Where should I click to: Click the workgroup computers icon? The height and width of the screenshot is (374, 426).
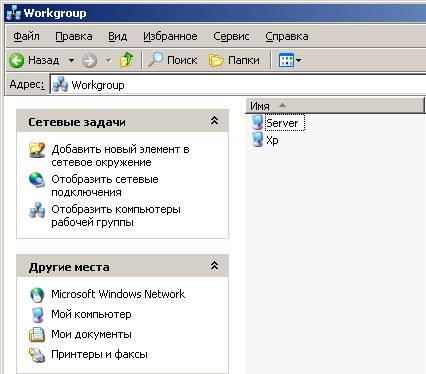click(x=37, y=210)
